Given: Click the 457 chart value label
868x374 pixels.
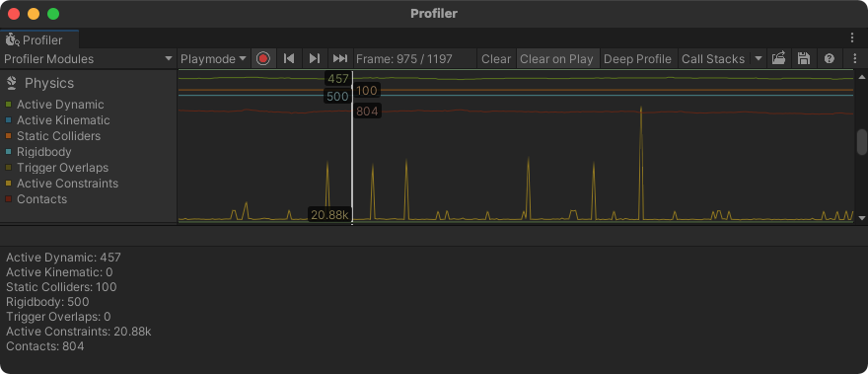Looking at the screenshot, I should 338,79.
